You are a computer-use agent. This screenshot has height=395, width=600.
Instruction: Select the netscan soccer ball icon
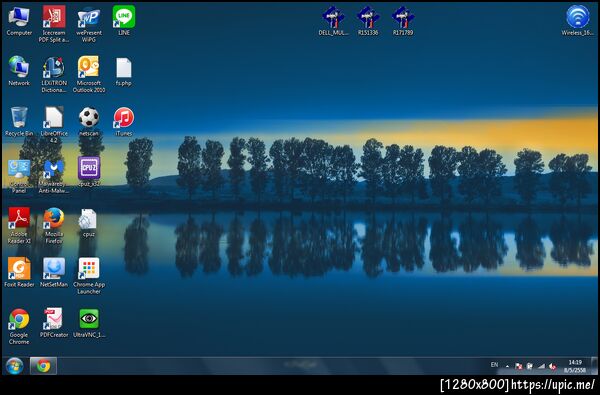(89, 122)
